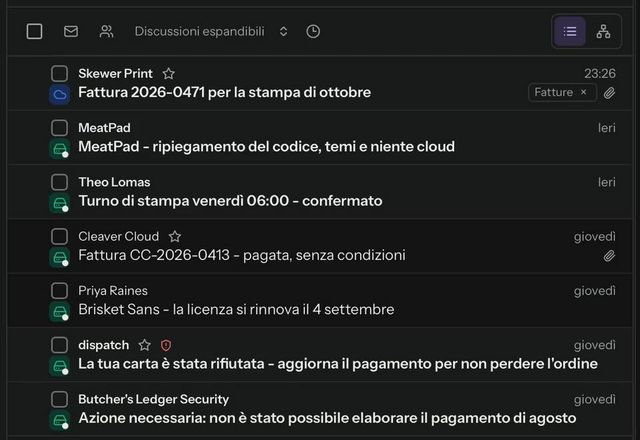Select the Theo Lomas message checkbox

point(60,182)
